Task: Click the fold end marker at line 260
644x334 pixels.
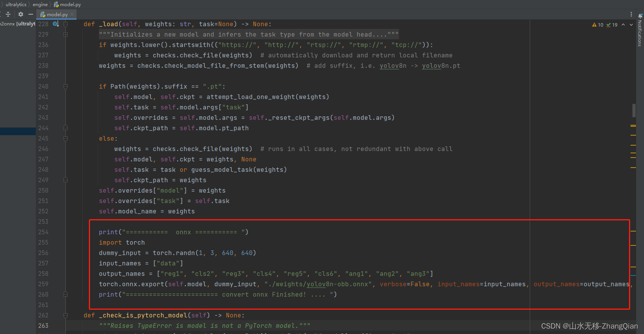Action: click(x=65, y=295)
